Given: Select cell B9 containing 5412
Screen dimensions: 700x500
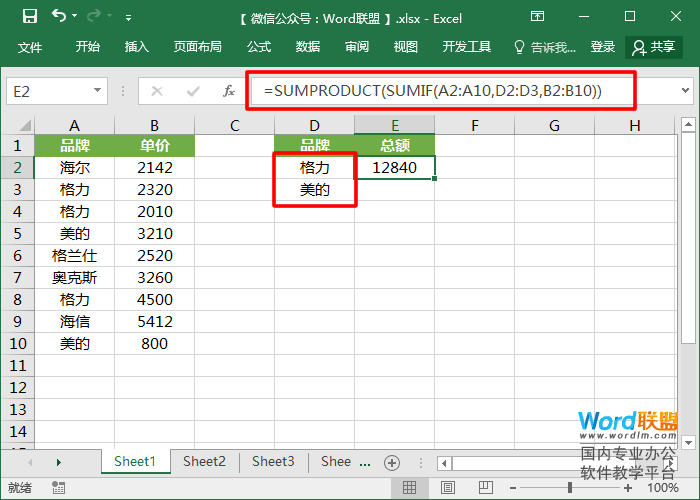Looking at the screenshot, I should click(x=154, y=321).
